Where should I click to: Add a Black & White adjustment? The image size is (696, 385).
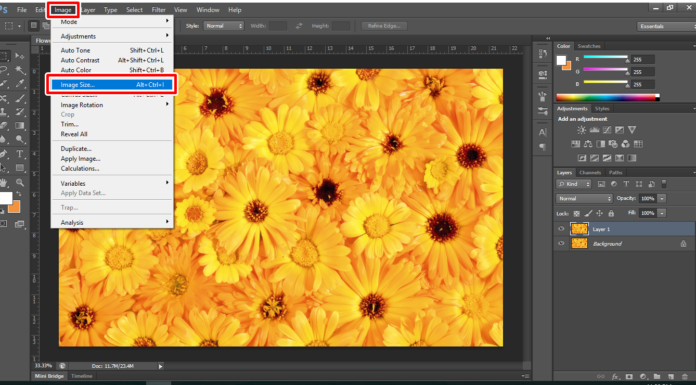601,144
